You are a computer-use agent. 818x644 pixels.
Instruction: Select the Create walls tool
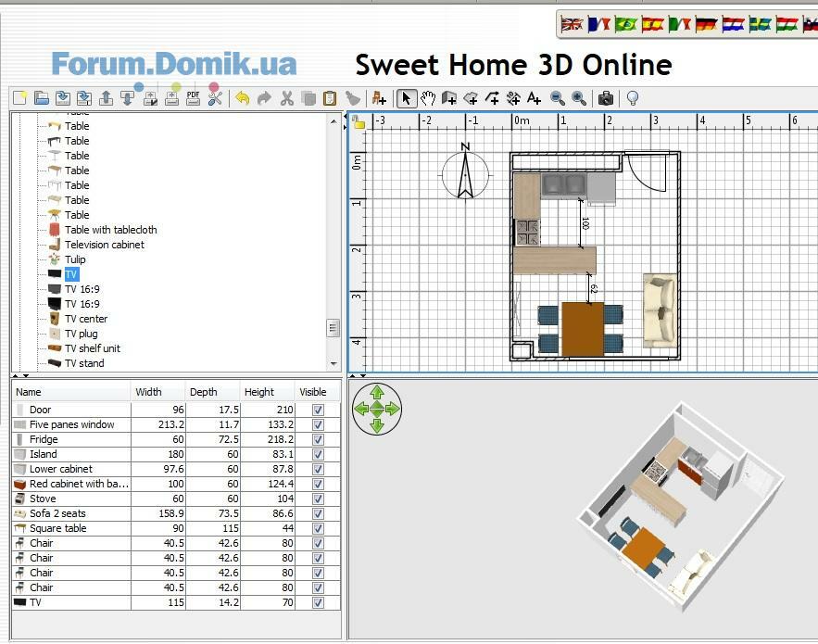tap(449, 98)
